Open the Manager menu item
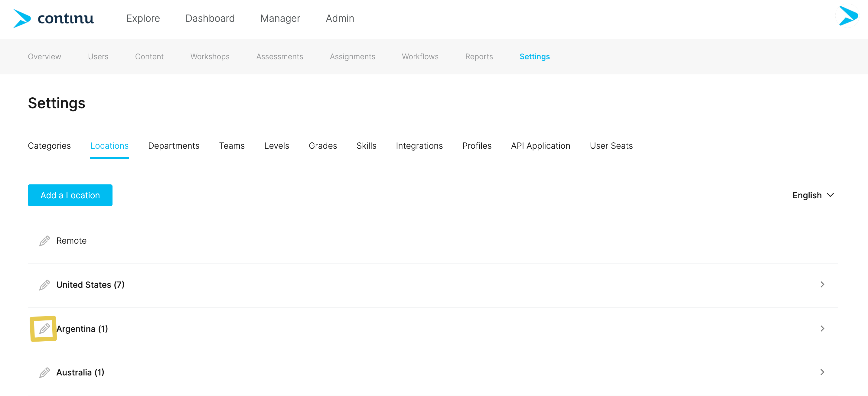The image size is (868, 396). coord(280,18)
